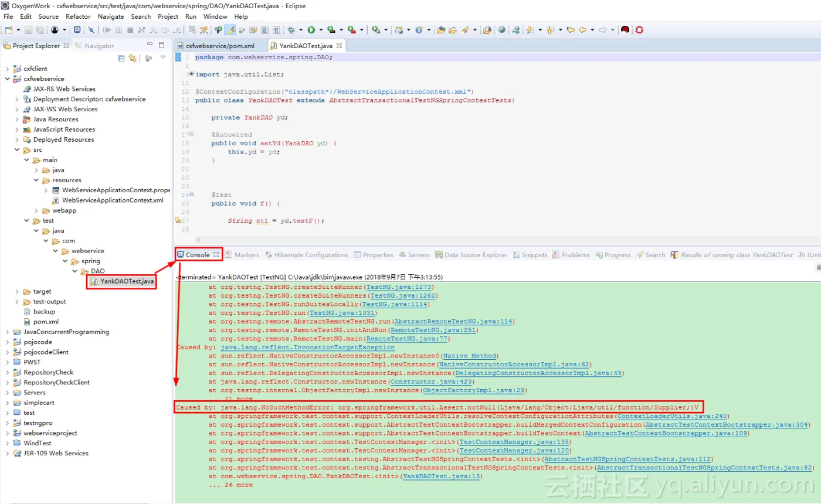Click the Open Task search flashlight icon
The image size is (821, 504).
[466, 29]
